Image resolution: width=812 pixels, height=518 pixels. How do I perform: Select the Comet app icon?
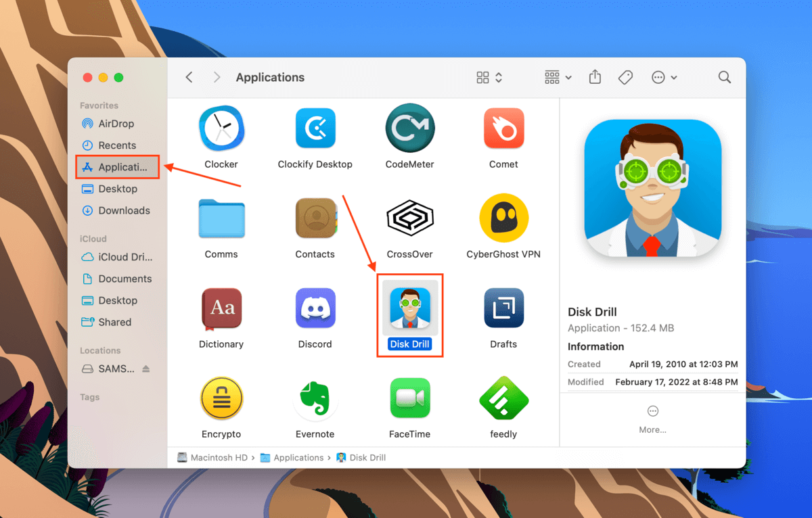point(503,128)
